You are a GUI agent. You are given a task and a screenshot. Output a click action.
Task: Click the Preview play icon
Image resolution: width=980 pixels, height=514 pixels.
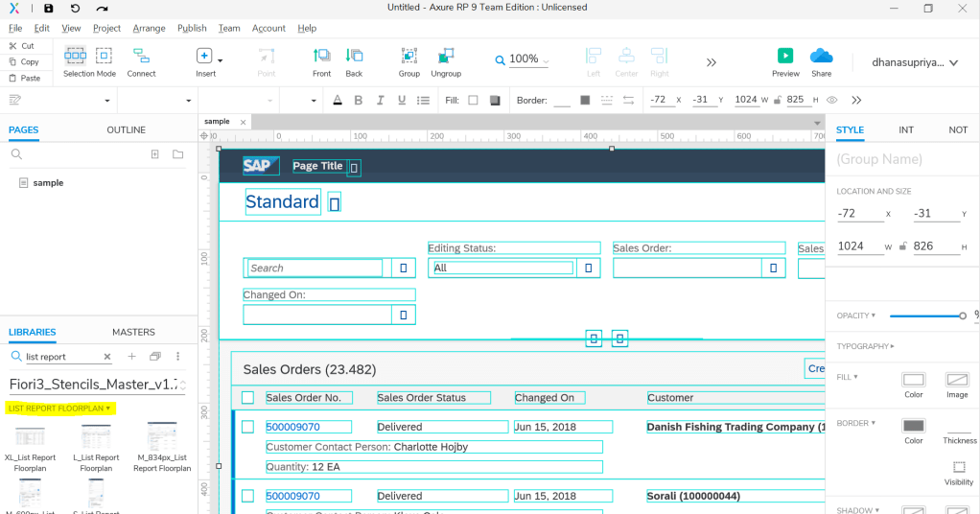[785, 57]
